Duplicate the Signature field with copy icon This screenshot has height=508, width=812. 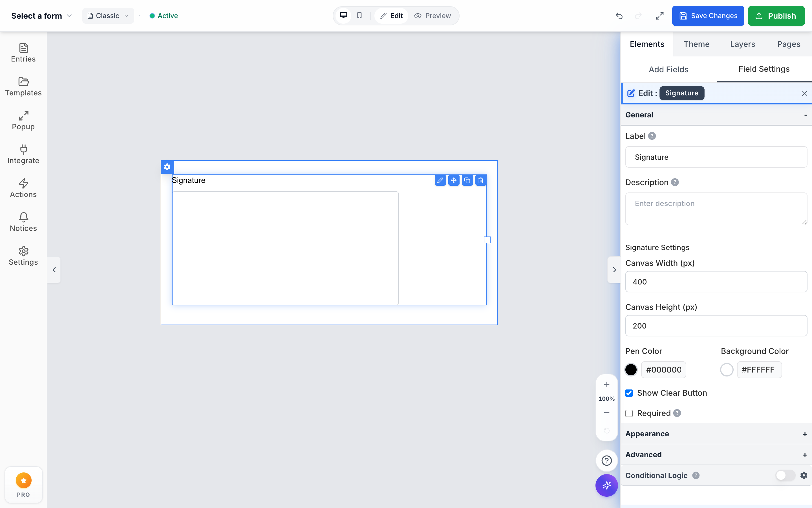[467, 180]
